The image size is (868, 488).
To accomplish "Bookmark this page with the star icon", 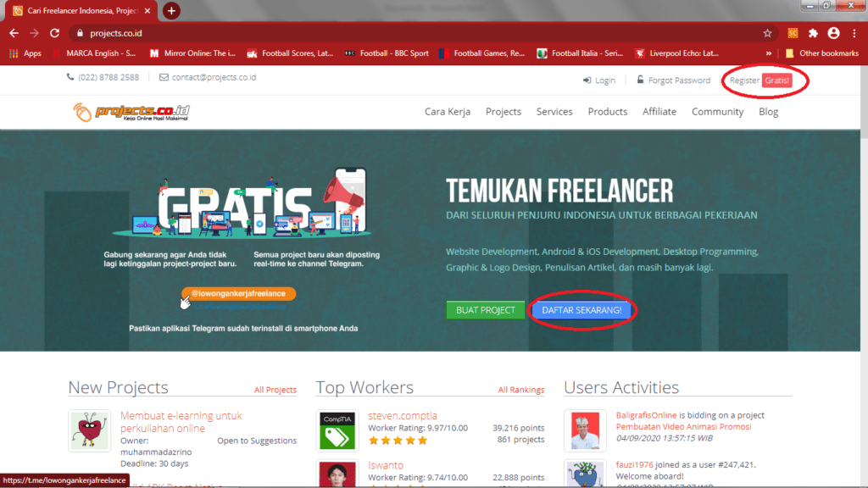I will (769, 32).
